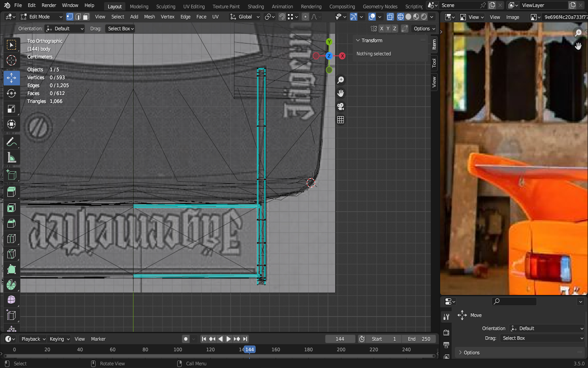Open the Item sidebar tab

pos(434,44)
